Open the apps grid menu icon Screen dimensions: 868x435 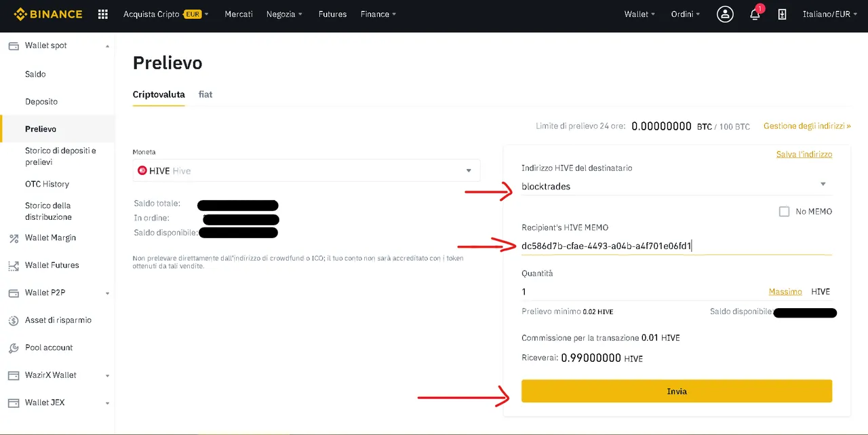(x=103, y=14)
